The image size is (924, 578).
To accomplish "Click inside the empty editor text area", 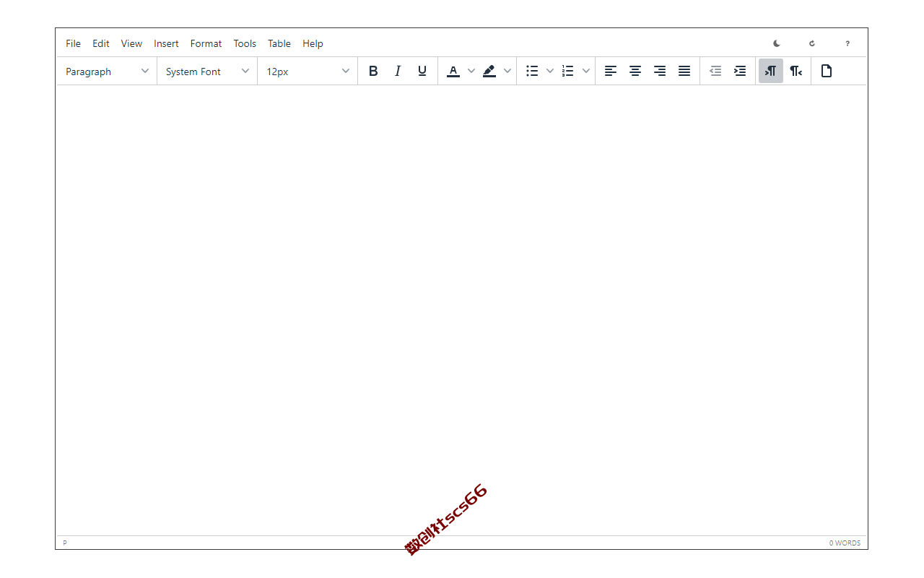I will coord(461,310).
